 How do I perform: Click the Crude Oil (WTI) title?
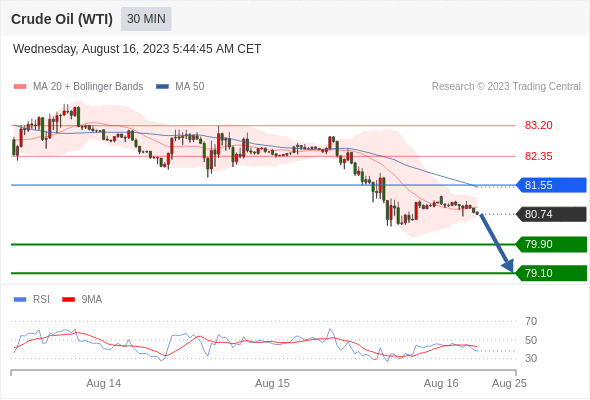tap(62, 19)
